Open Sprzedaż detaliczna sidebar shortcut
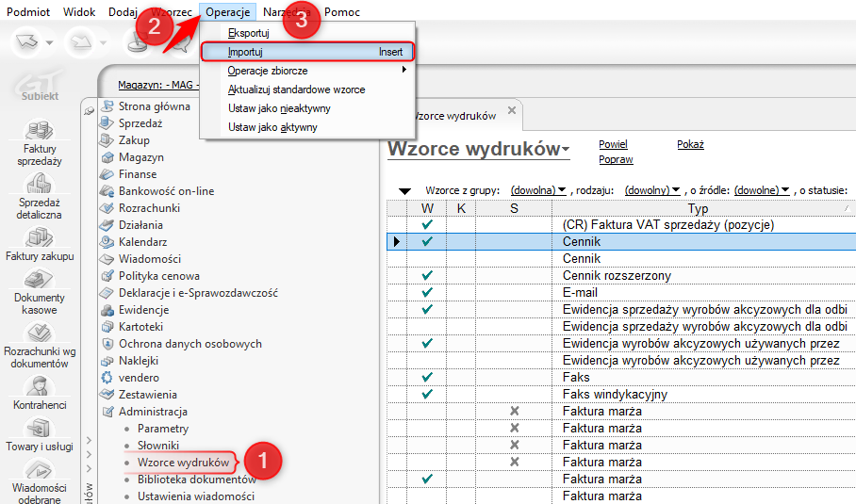This screenshot has width=856, height=504. (38, 185)
